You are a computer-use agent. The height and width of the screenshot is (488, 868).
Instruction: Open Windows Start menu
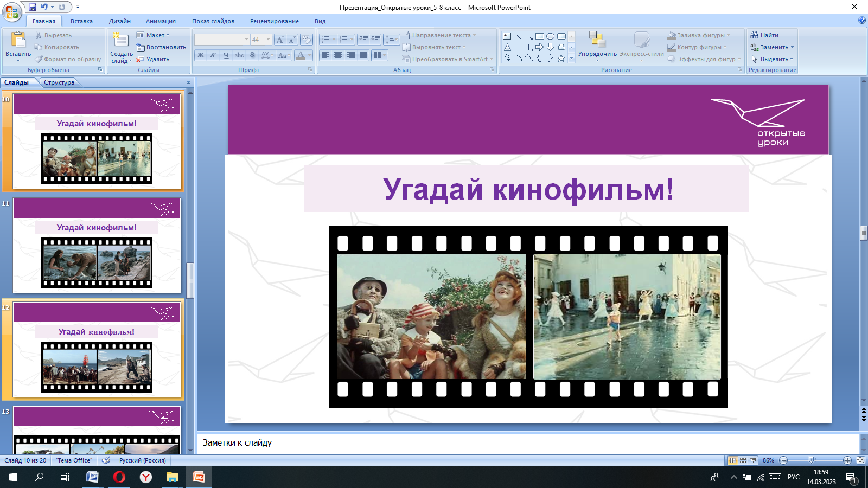pyautogui.click(x=13, y=477)
